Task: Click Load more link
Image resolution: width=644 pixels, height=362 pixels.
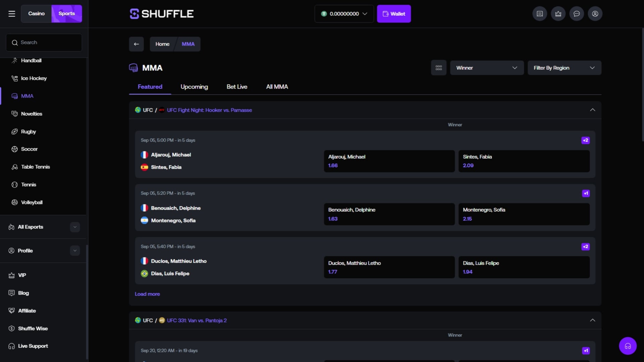Action: (x=147, y=294)
